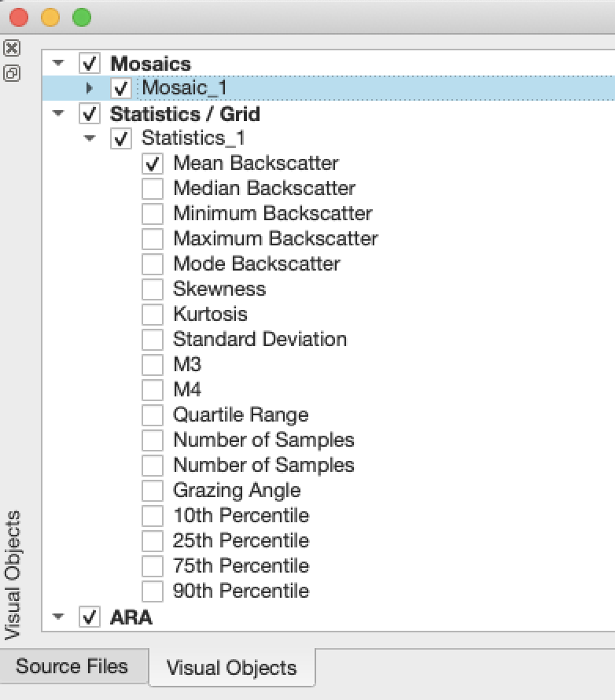Viewport: 615px width, 700px height.
Task: Check the Standard Deviation box
Action: pyautogui.click(x=153, y=340)
